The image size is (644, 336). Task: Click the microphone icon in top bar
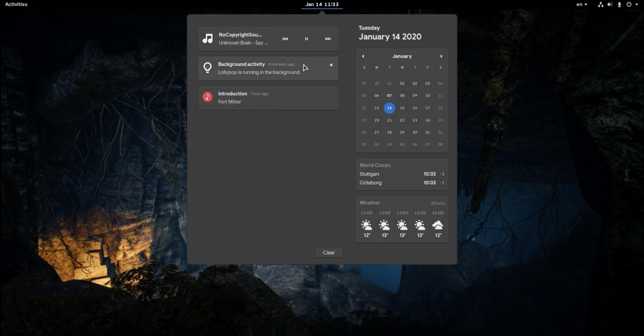pyautogui.click(x=618, y=5)
